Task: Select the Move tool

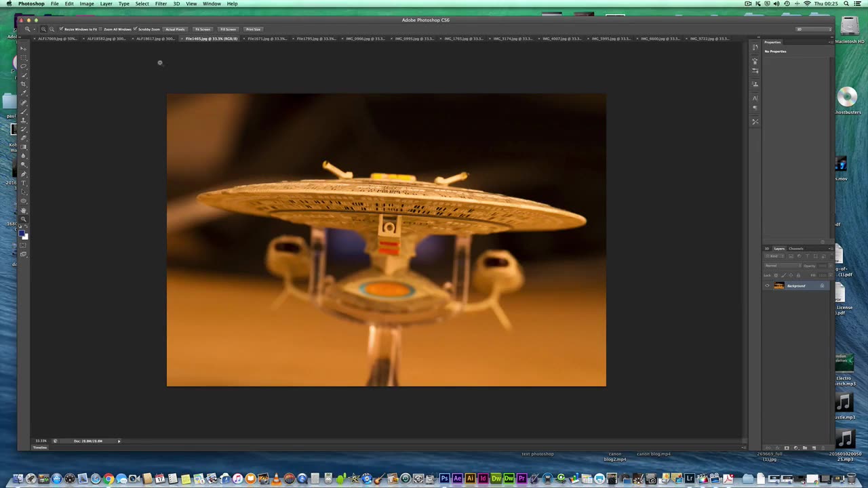Action: [x=24, y=49]
